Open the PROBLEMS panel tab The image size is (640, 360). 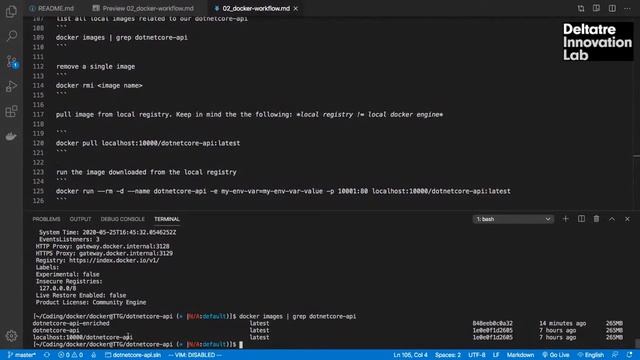[46, 219]
